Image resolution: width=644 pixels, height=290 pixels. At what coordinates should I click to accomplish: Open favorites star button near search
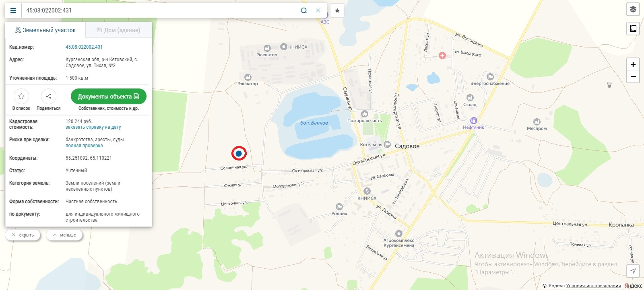coord(337,10)
